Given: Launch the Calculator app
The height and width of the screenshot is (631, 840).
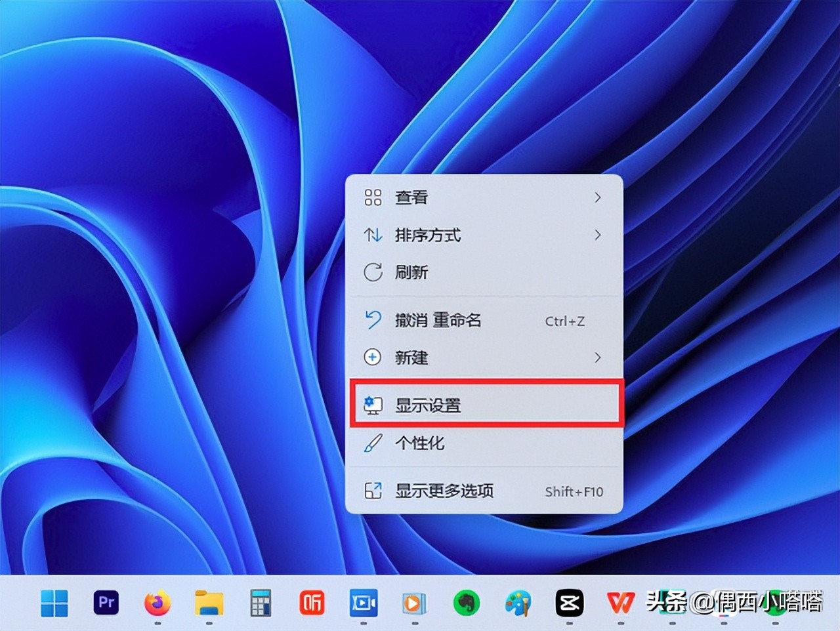Looking at the screenshot, I should click(x=261, y=603).
